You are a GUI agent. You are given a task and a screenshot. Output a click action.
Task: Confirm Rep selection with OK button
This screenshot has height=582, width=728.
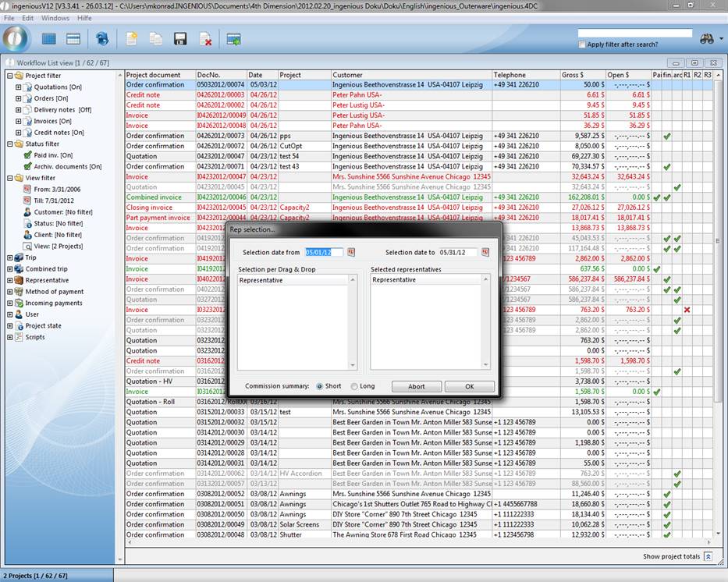pos(469,386)
